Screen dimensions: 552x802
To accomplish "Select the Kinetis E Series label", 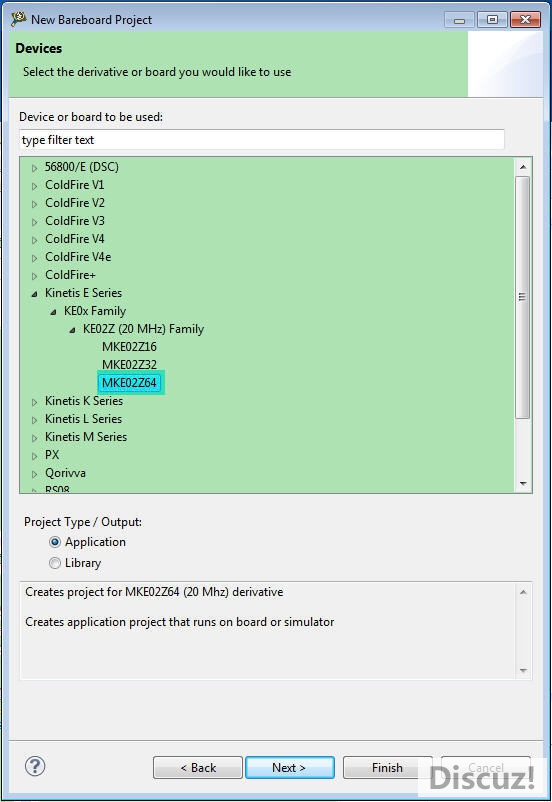I will (x=83, y=293).
